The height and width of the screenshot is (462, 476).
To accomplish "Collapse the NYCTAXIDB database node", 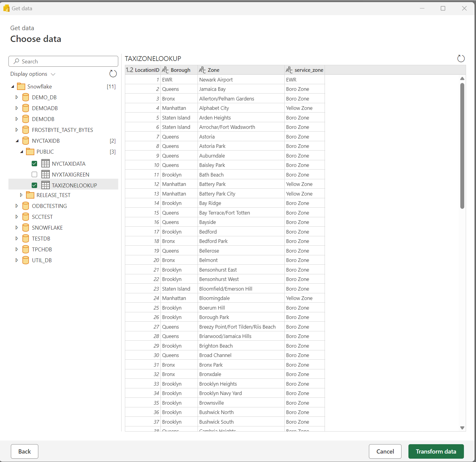I will (x=17, y=141).
